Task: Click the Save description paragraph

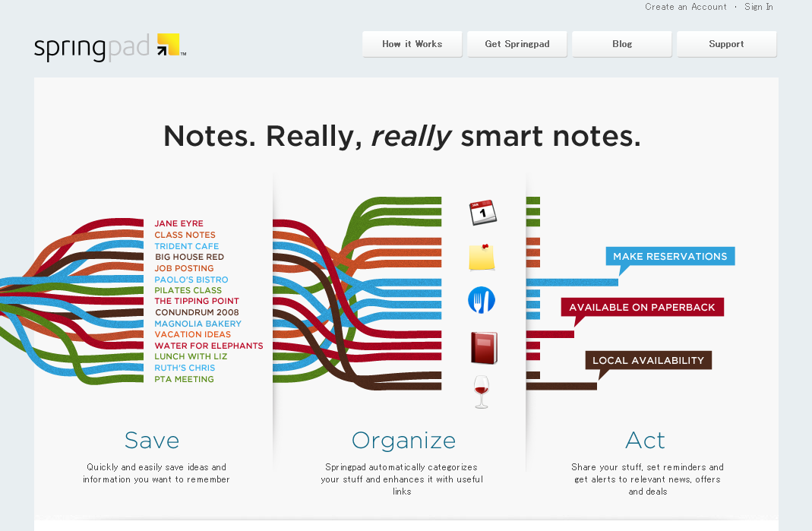Action: pos(156,473)
